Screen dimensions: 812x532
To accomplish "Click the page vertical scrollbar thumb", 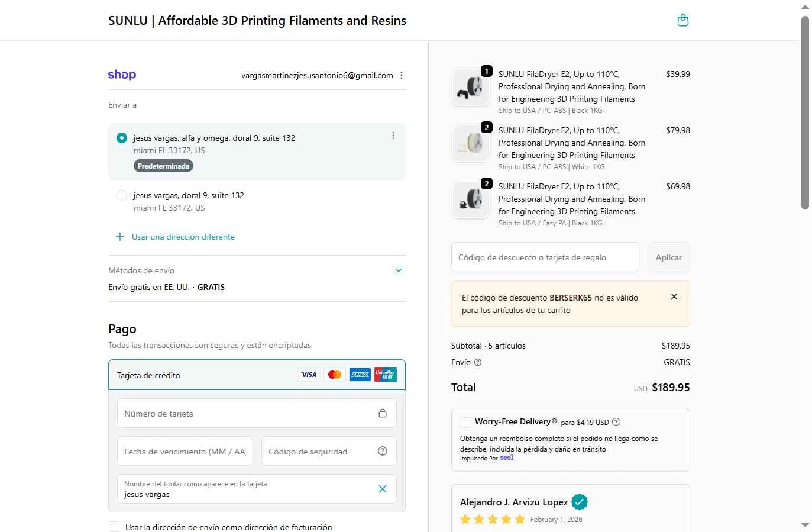I will 805,112.
